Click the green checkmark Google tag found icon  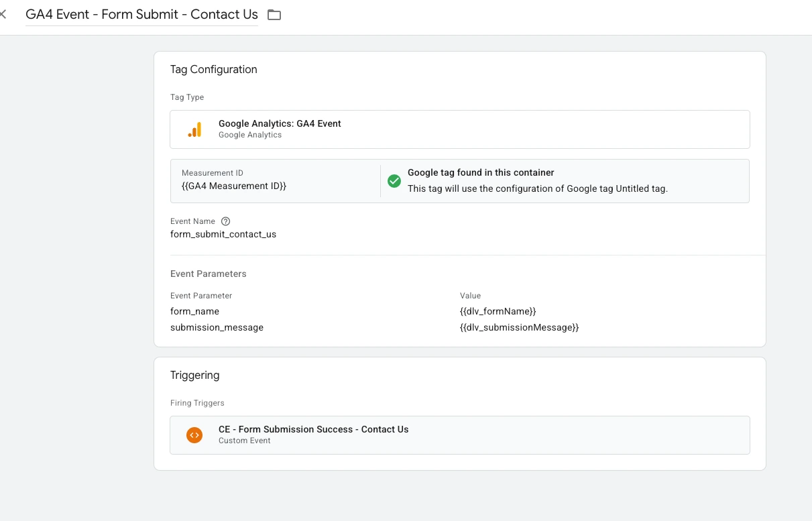[394, 181]
